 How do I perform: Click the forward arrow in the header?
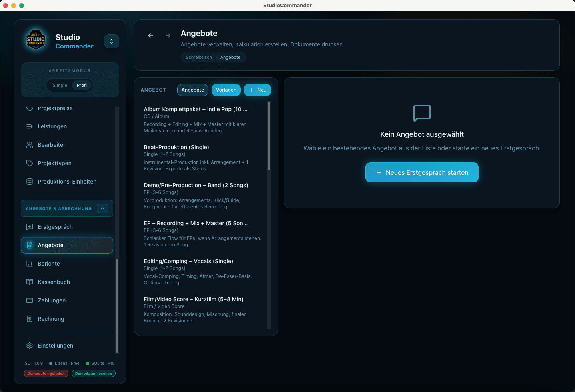click(x=168, y=36)
